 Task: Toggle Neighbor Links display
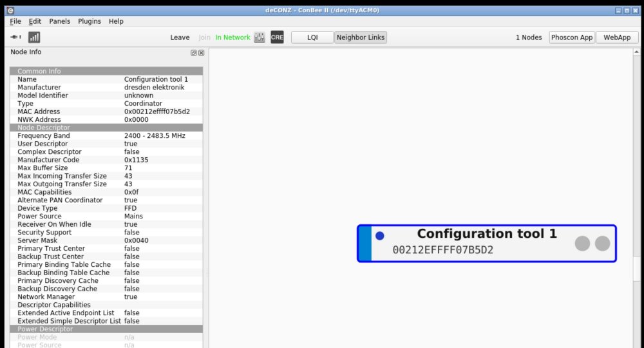pyautogui.click(x=361, y=37)
